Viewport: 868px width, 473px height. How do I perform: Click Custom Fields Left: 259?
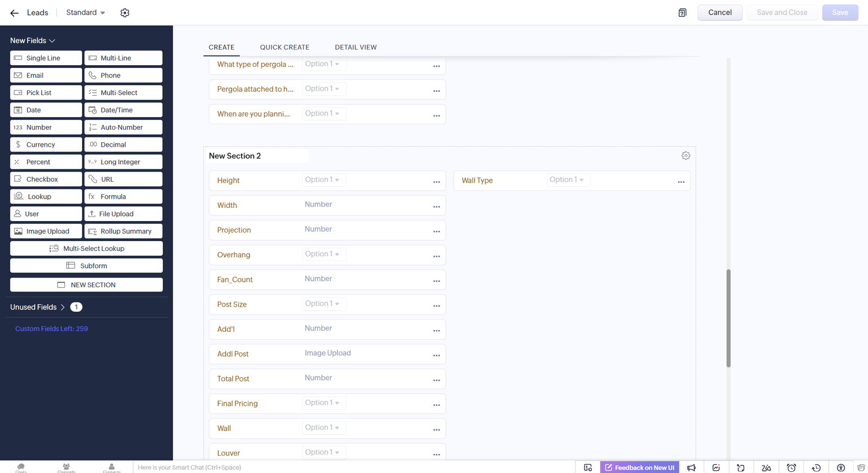(52, 329)
